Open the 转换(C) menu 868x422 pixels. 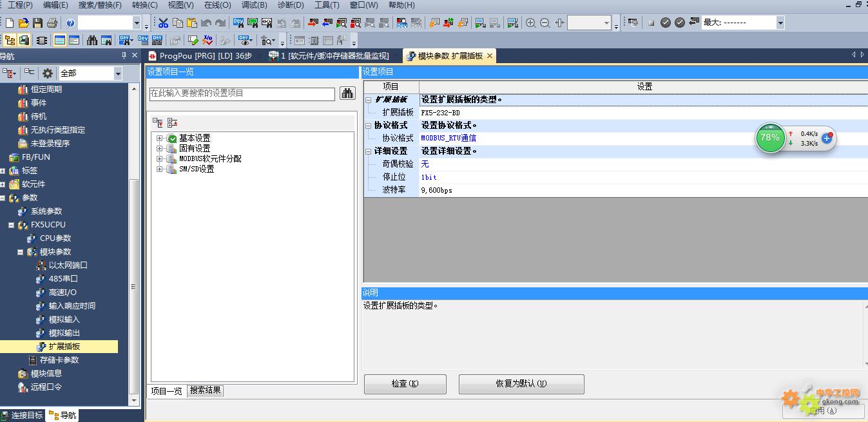(144, 5)
